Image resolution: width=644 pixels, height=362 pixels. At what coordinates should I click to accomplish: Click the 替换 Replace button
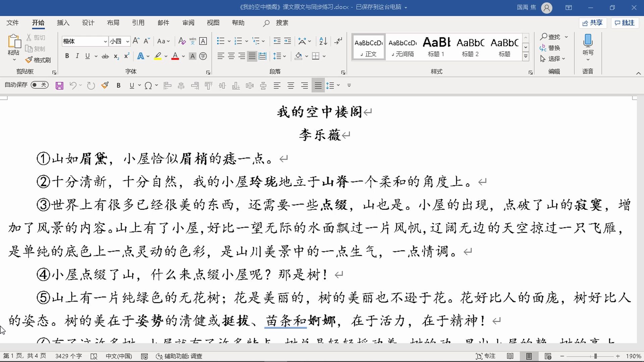click(550, 48)
